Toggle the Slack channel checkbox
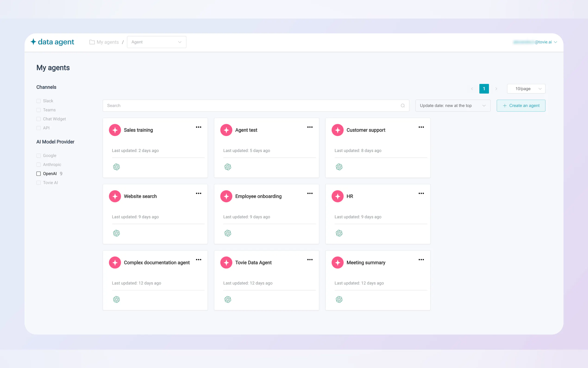Image resolution: width=588 pixels, height=368 pixels. (38, 101)
